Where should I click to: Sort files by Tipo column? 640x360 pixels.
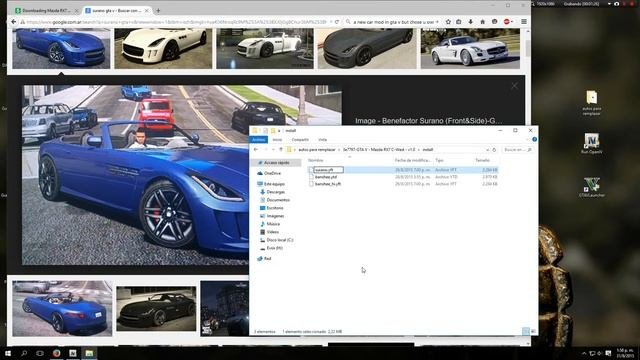[x=439, y=160]
